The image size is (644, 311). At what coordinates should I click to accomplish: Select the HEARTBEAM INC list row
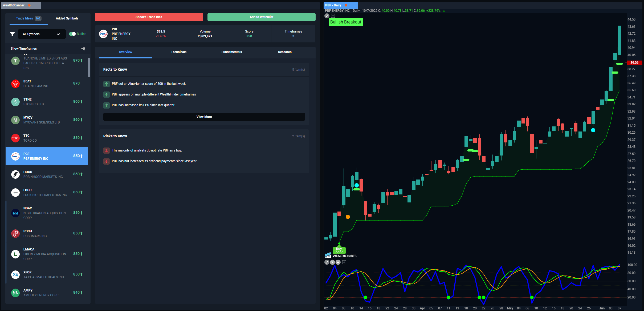point(47,83)
